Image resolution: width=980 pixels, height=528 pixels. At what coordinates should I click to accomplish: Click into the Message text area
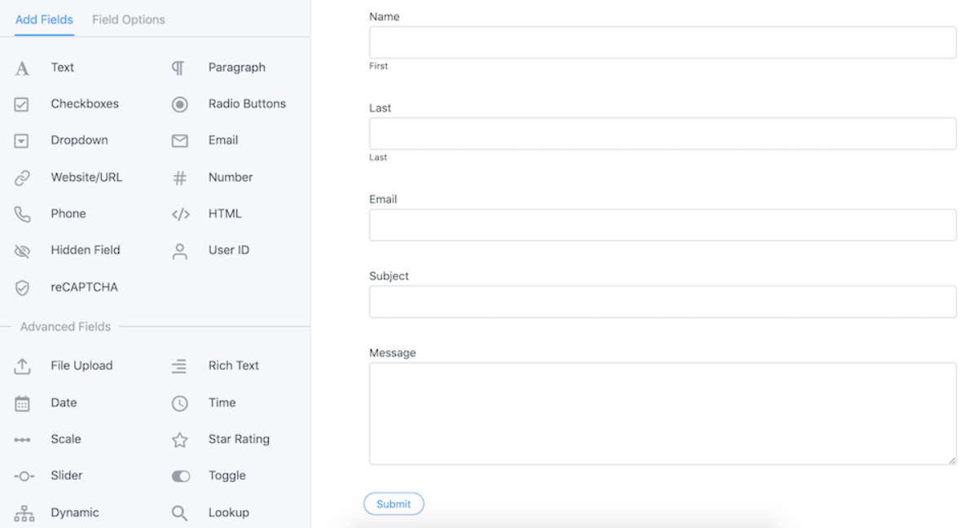pos(662,414)
